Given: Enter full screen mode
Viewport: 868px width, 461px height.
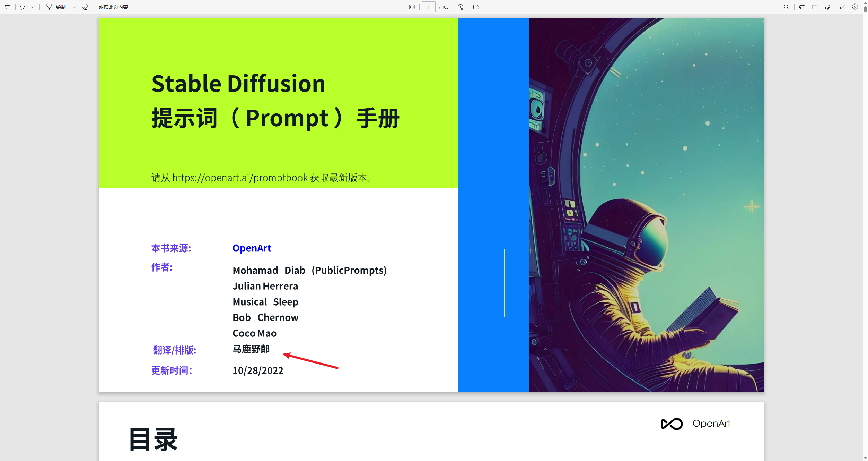Looking at the screenshot, I should (x=843, y=7).
